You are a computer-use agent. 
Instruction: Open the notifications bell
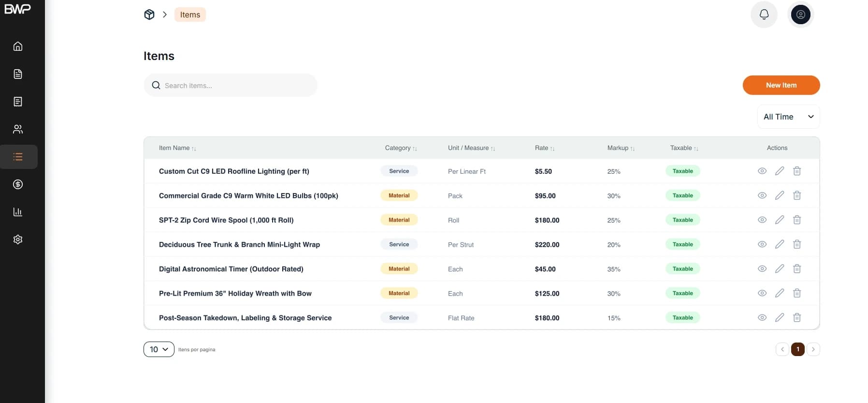click(764, 15)
